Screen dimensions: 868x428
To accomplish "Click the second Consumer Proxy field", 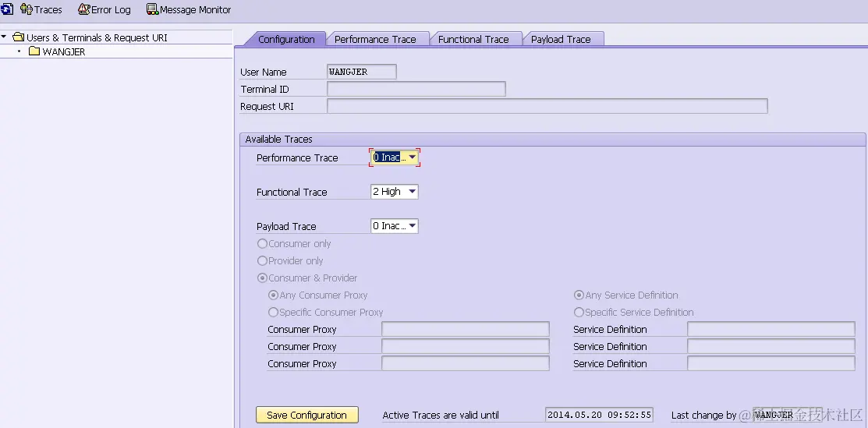I will (x=466, y=346).
